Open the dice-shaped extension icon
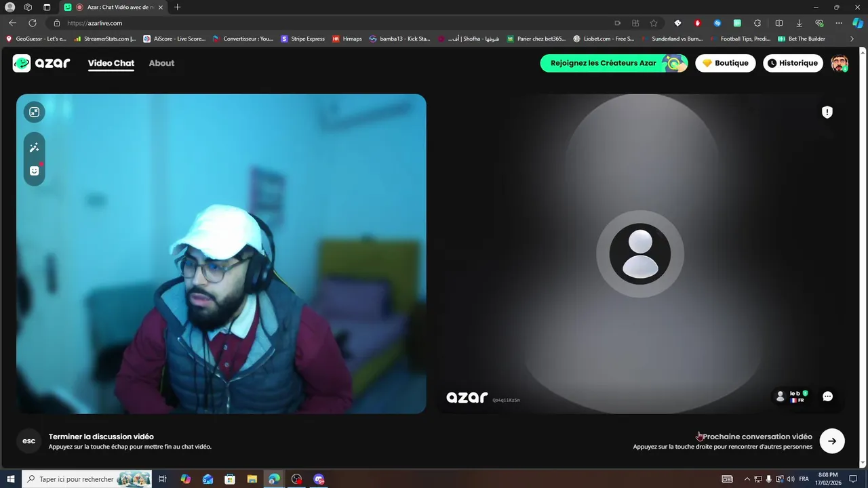Screen dimensions: 868x488 pyautogui.click(x=677, y=23)
